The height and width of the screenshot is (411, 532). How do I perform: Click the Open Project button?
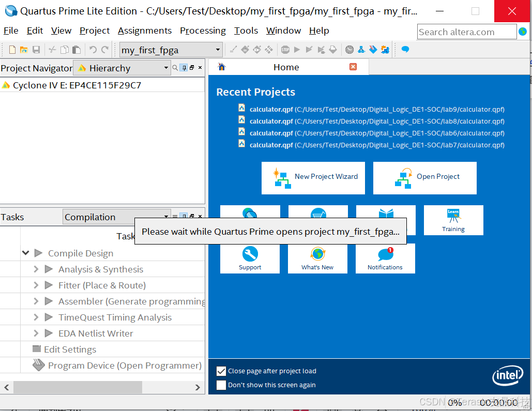click(425, 178)
